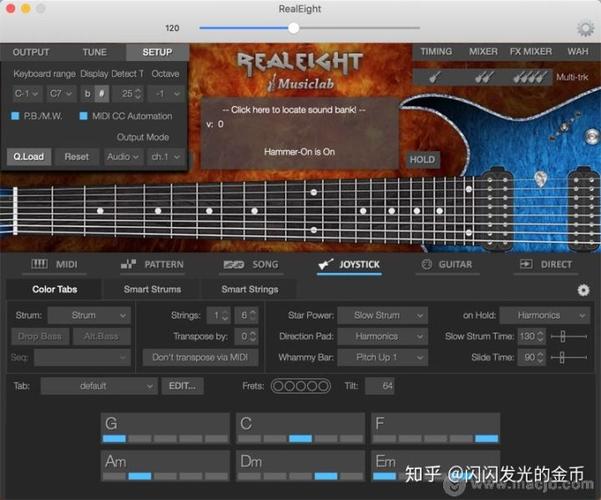
Task: Click the Frets indicator circles
Action: [300, 386]
